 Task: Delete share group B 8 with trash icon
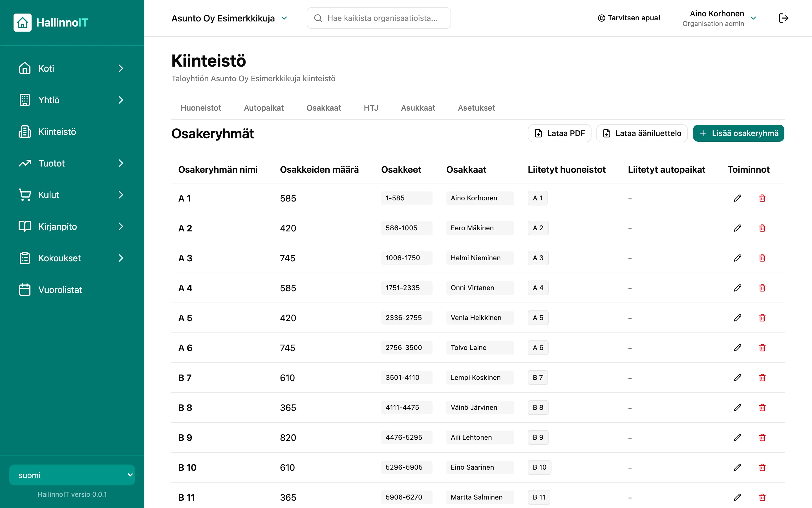(x=762, y=408)
